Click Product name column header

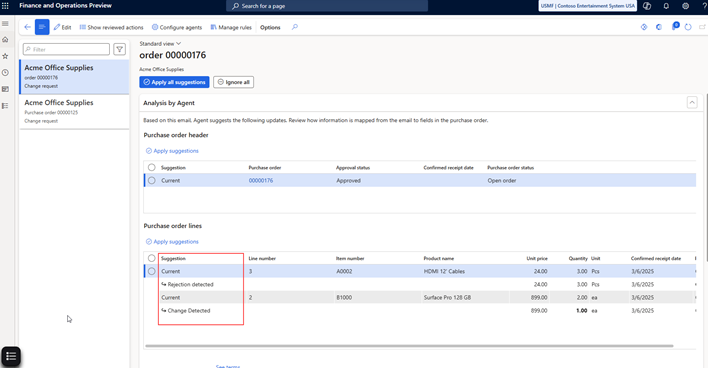pyautogui.click(x=438, y=258)
